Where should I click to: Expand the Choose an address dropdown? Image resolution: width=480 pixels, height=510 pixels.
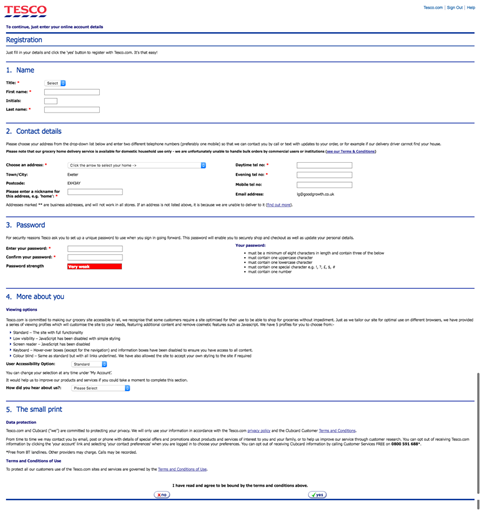point(137,165)
